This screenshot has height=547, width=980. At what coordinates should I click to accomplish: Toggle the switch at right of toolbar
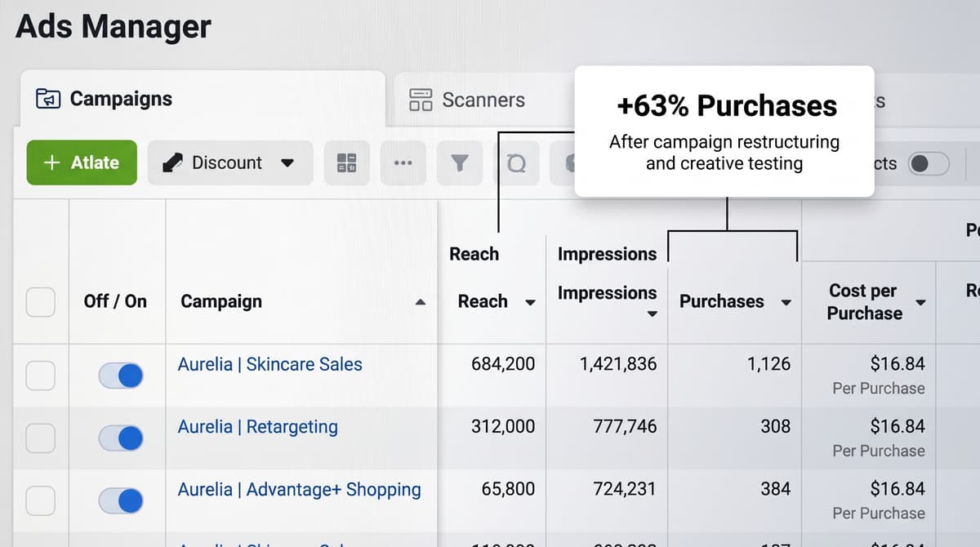point(929,163)
